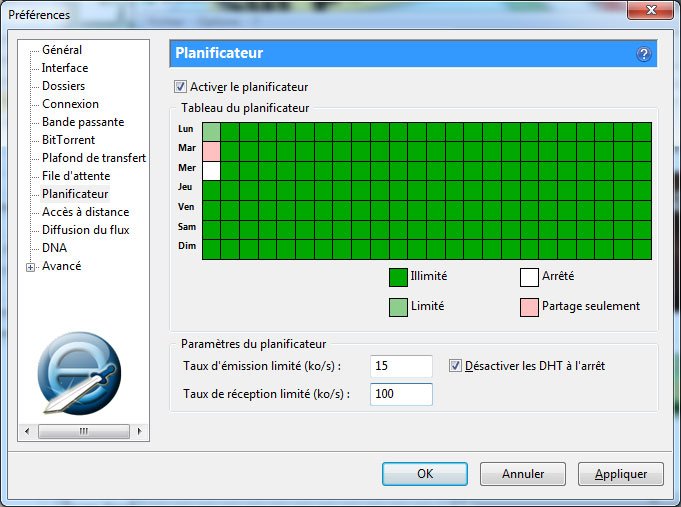This screenshot has height=507, width=681.
Task: Expand the Avancé tree node
Action: pyautogui.click(x=30, y=267)
